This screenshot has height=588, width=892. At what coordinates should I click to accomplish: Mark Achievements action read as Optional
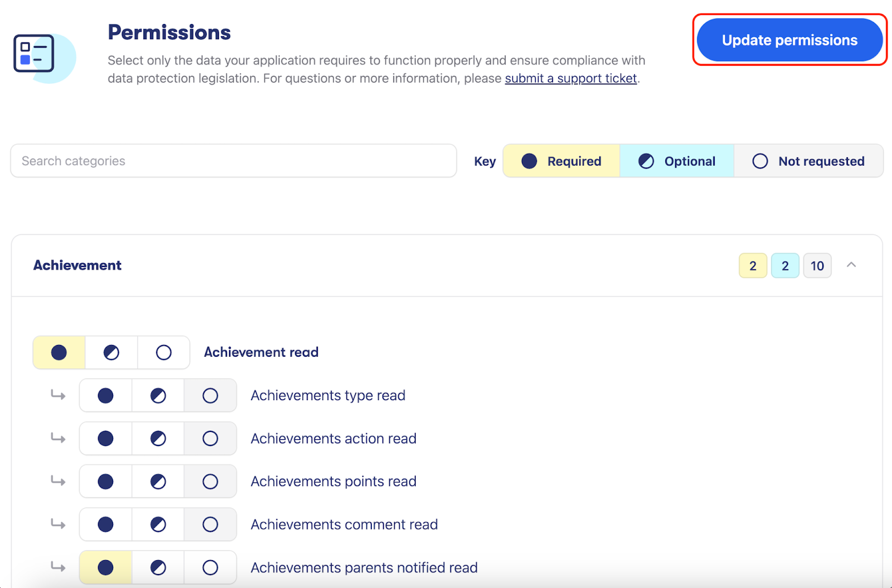point(158,439)
